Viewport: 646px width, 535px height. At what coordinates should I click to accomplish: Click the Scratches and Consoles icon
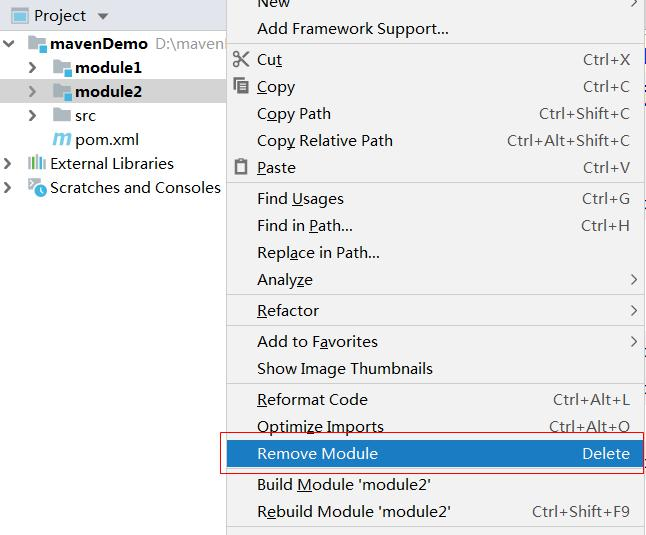(x=37, y=187)
